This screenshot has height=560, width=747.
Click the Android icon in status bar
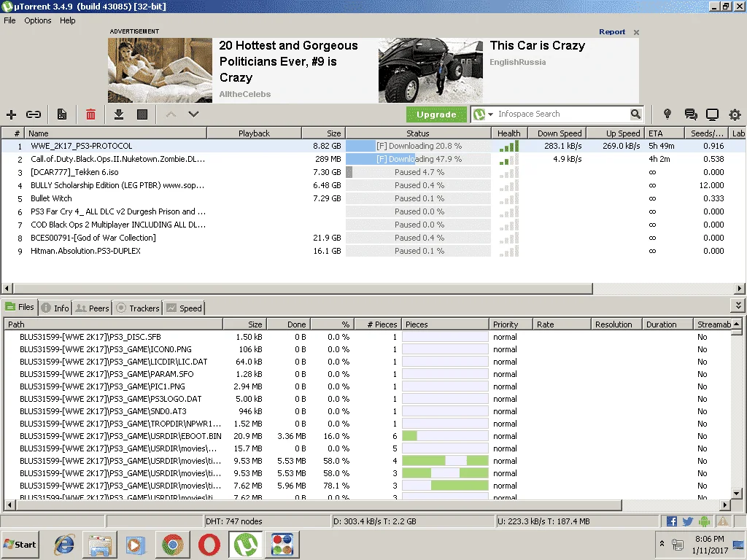pyautogui.click(x=705, y=521)
